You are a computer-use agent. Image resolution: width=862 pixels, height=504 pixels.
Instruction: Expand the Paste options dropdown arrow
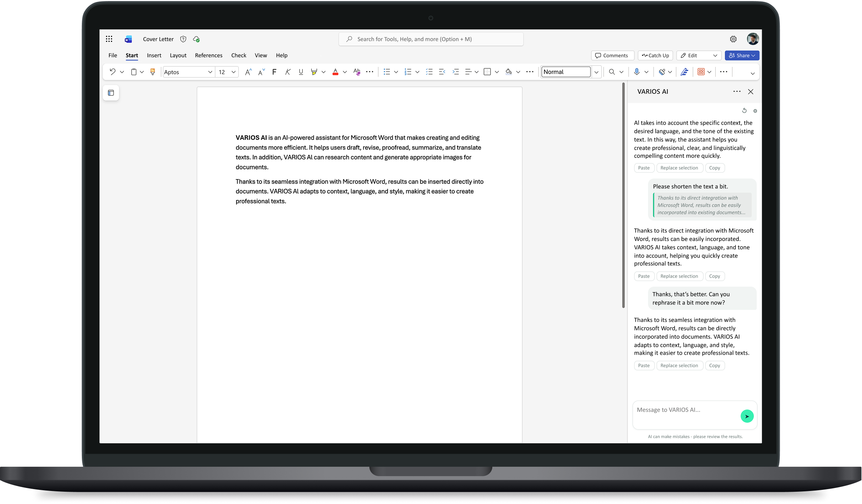[x=142, y=72]
